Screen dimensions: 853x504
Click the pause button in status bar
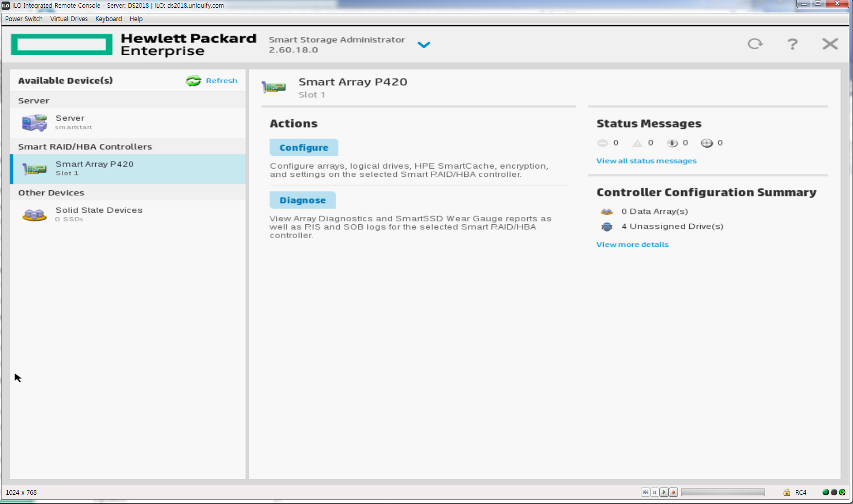tap(654, 492)
